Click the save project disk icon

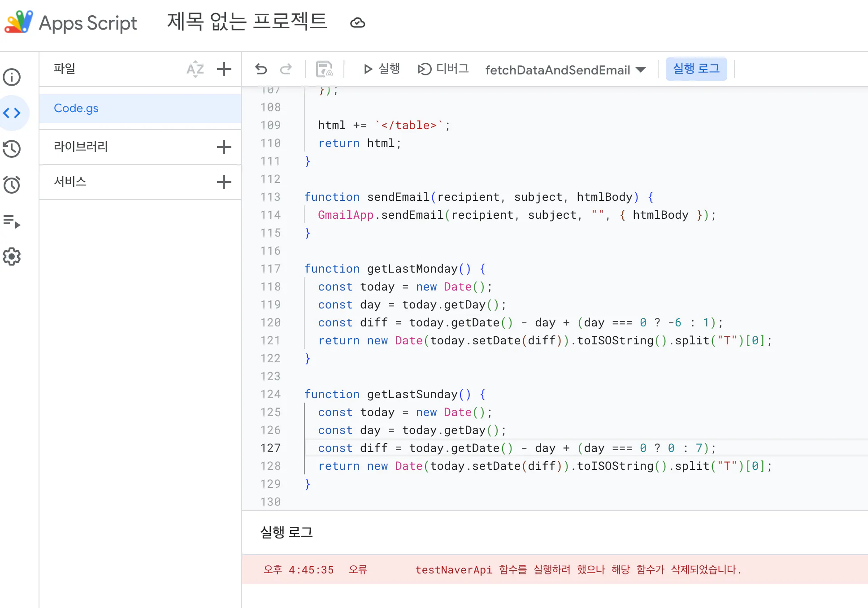click(x=324, y=69)
